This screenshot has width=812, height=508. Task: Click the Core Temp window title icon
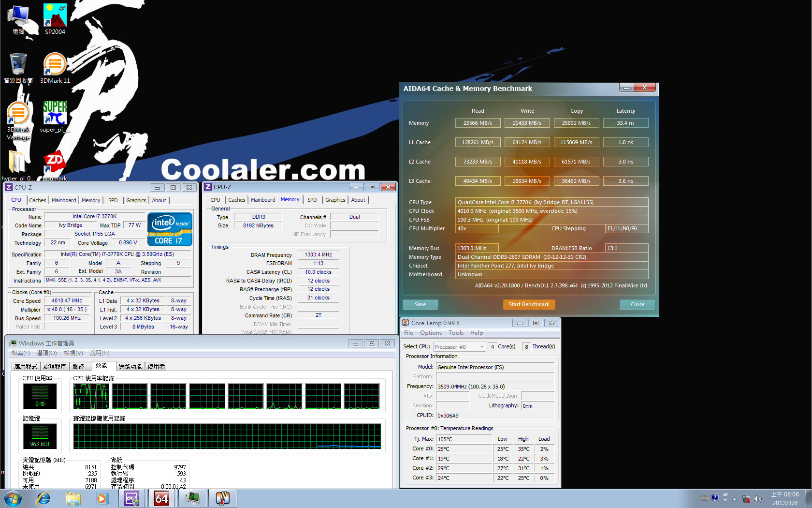[x=406, y=323]
